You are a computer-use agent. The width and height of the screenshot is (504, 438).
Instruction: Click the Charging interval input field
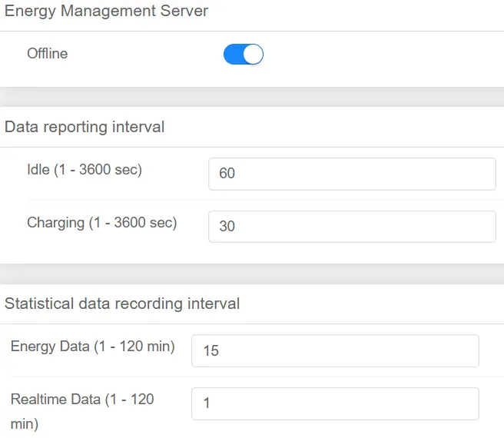(352, 227)
